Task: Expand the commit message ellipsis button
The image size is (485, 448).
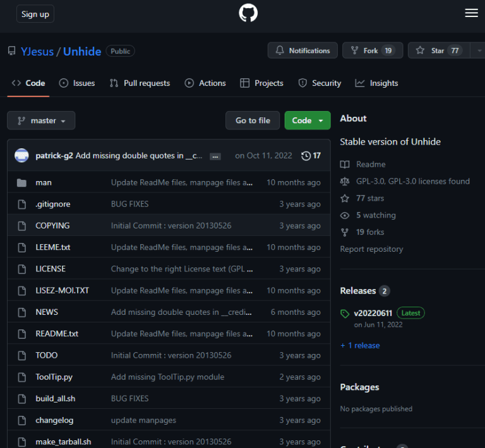Action: pos(215,156)
